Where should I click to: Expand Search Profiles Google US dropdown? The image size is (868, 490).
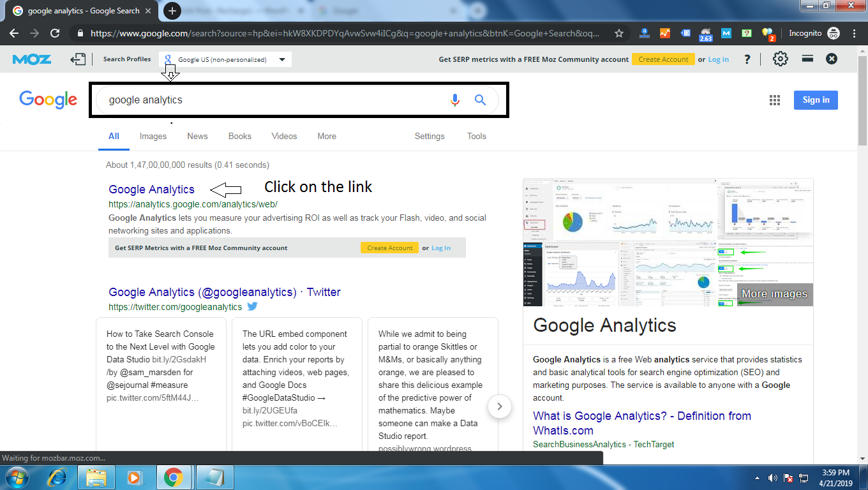[225, 59]
